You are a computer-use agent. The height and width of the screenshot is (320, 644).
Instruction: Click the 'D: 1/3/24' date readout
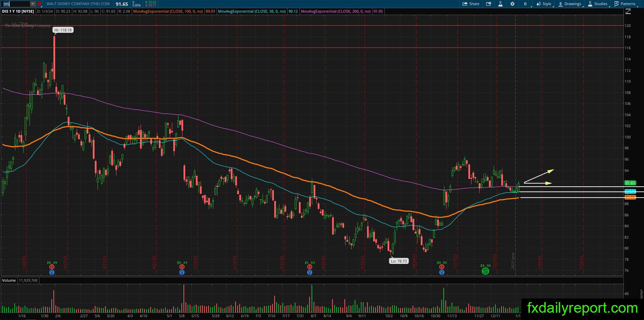tap(45, 11)
